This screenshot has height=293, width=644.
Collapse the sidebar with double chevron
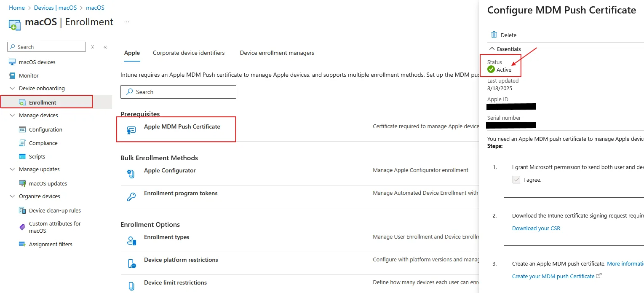point(105,47)
